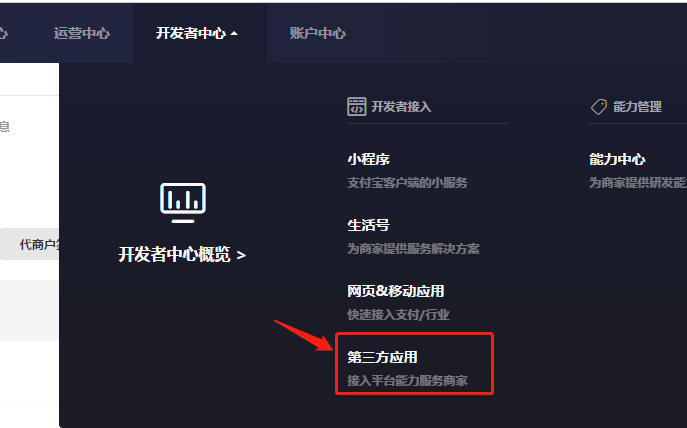Click the developer center overview monitor icon
The image size is (687, 428).
[183, 203]
